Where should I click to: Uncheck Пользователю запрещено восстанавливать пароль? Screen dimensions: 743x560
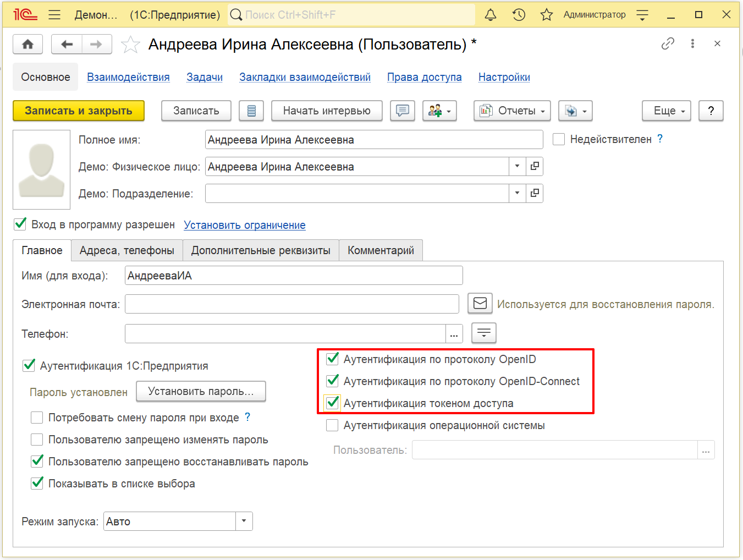tap(37, 461)
